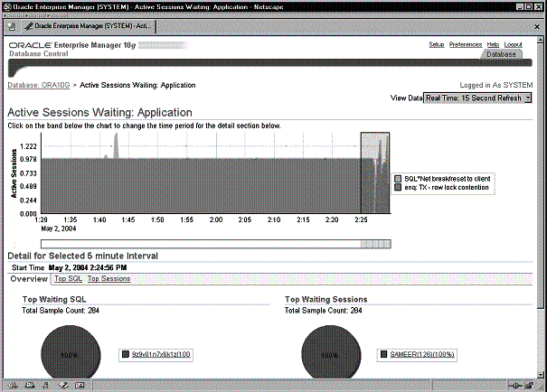Click the Composer icon in the status bar
The width and height of the screenshot is (547, 392).
(x=63, y=386)
